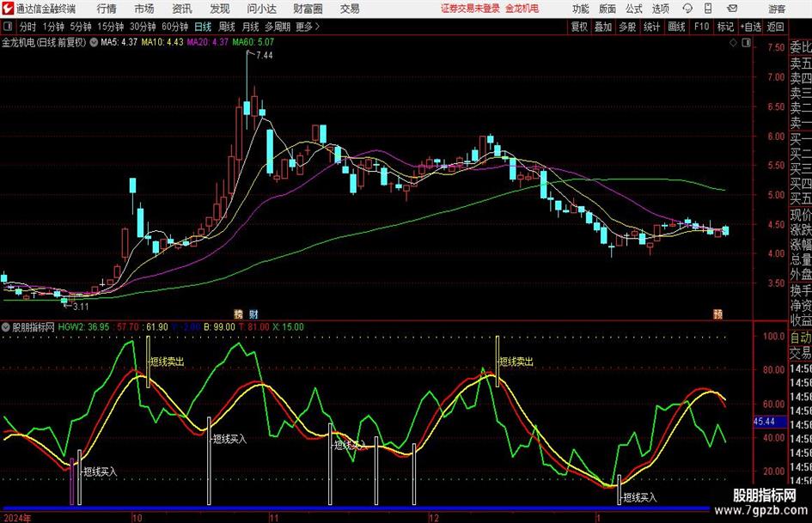Open the 选项 menu
The width and height of the screenshot is (812, 523).
click(x=661, y=9)
